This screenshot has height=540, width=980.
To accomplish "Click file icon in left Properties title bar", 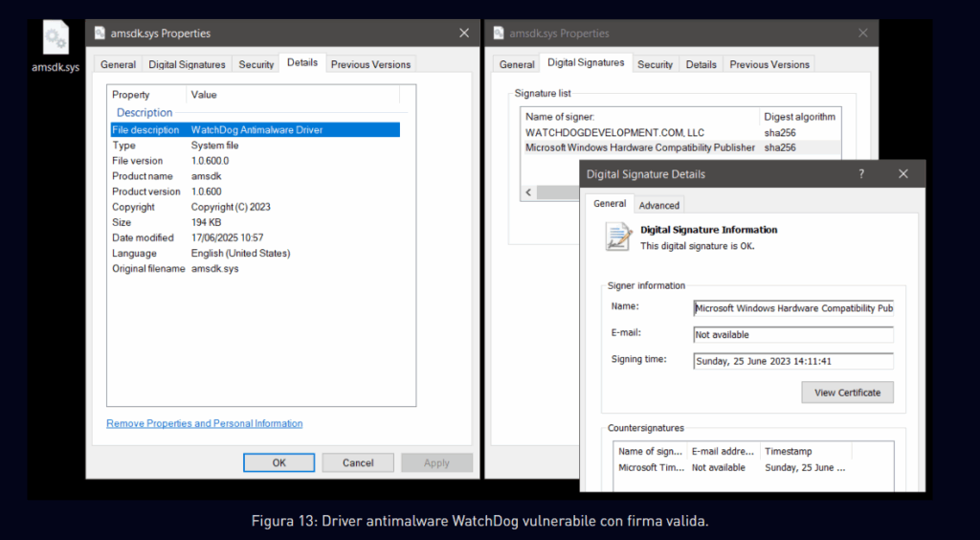I will pyautogui.click(x=100, y=34).
